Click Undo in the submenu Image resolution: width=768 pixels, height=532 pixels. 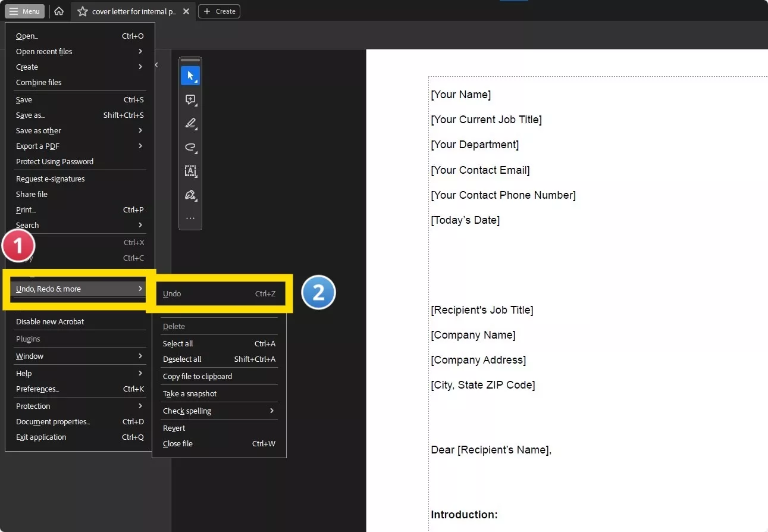coord(172,293)
